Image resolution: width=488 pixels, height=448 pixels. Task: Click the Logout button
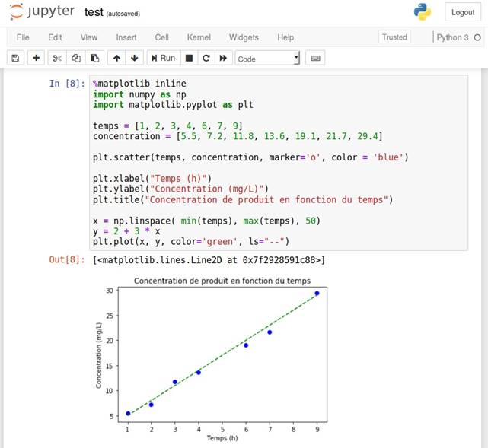(x=462, y=12)
